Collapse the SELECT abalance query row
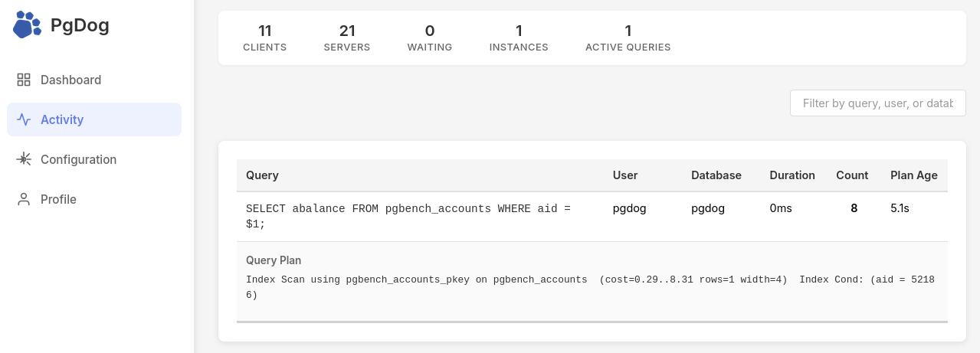The image size is (980, 353). click(x=408, y=216)
